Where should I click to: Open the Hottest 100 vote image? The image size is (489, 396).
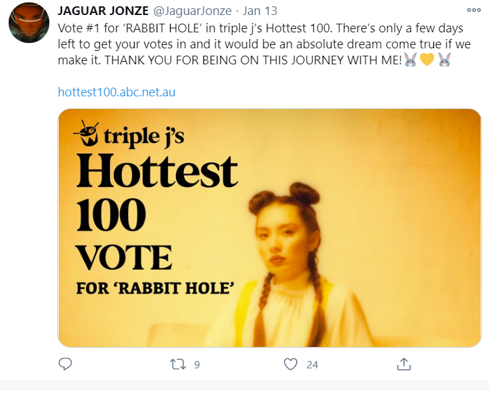270,228
